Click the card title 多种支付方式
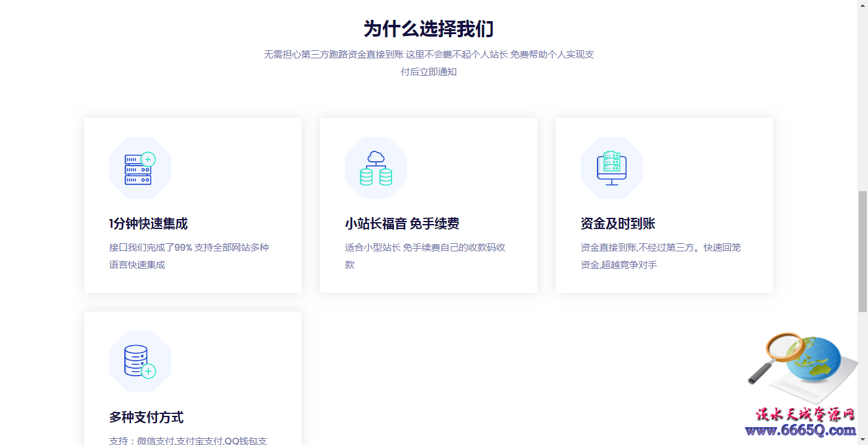This screenshot has width=868, height=445. [x=146, y=417]
